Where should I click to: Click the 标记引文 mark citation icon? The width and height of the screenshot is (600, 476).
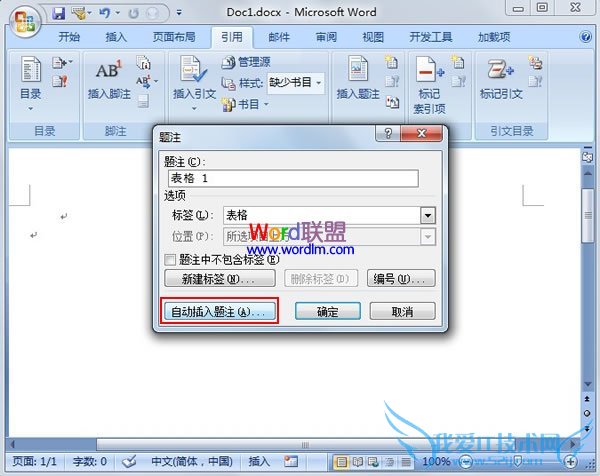[500, 70]
